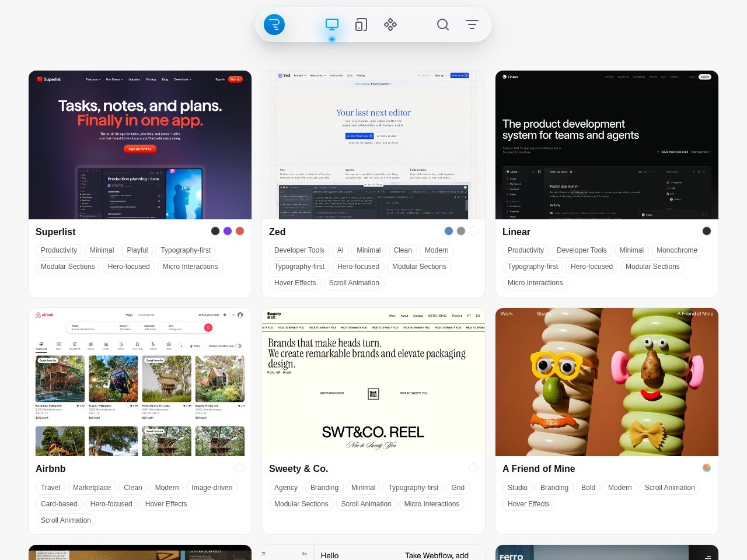This screenshot has height=560, width=747.
Task: Filter by the Agency tag on Sweety & Co.
Action: (286, 488)
